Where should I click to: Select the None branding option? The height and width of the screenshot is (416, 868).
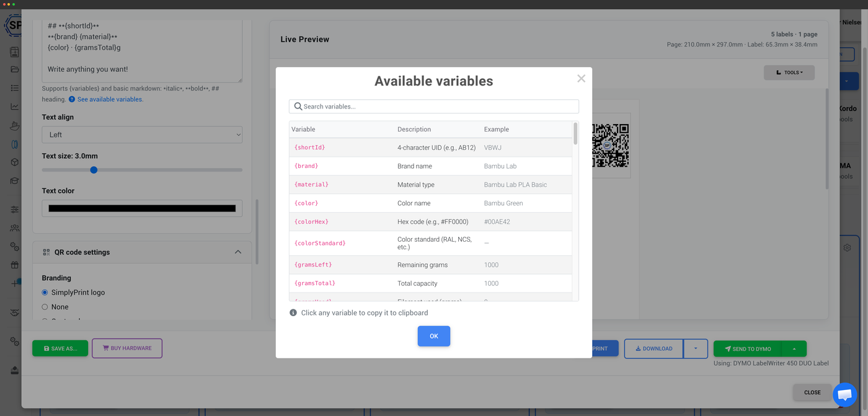45,307
